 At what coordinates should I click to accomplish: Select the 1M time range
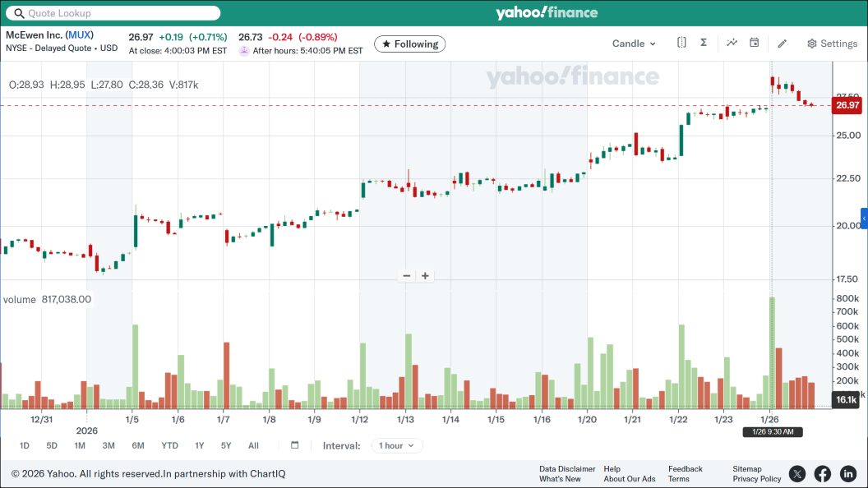[x=80, y=445]
